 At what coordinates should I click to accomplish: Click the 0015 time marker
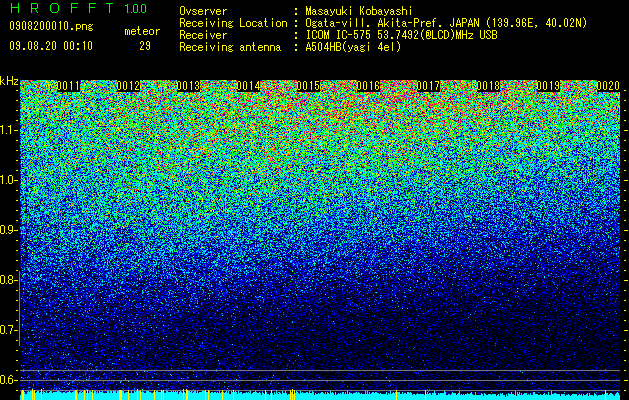tap(308, 86)
